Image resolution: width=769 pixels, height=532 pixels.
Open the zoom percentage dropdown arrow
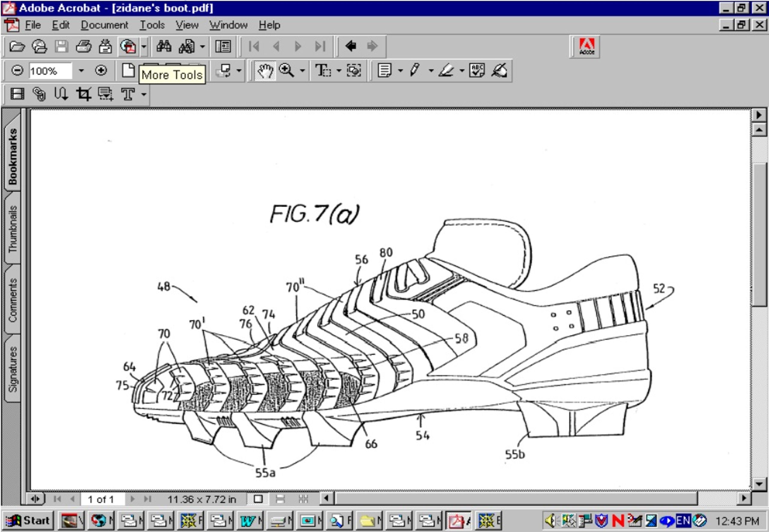pyautogui.click(x=81, y=71)
